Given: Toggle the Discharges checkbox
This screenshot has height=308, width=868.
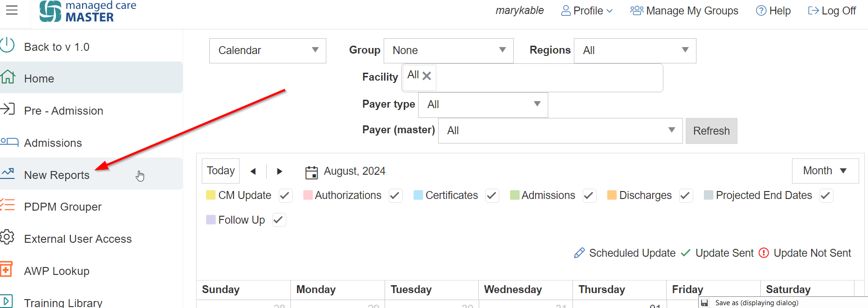Looking at the screenshot, I should click(686, 196).
